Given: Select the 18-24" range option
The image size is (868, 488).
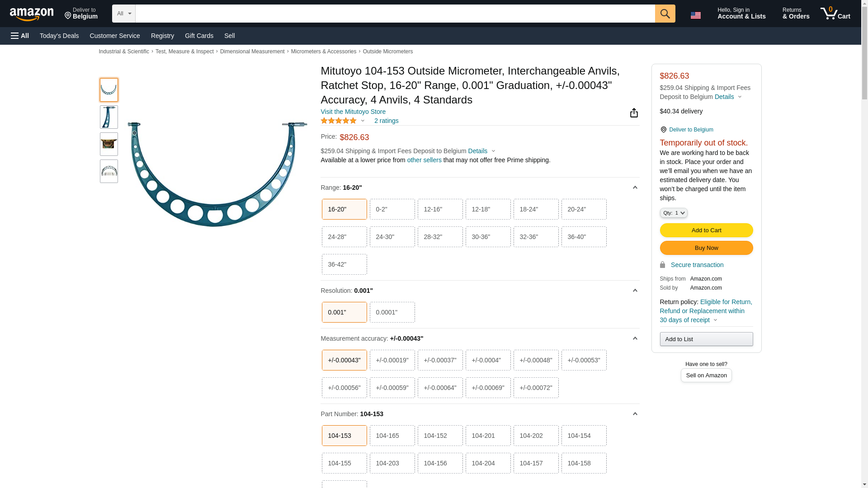Looking at the screenshot, I should (536, 209).
